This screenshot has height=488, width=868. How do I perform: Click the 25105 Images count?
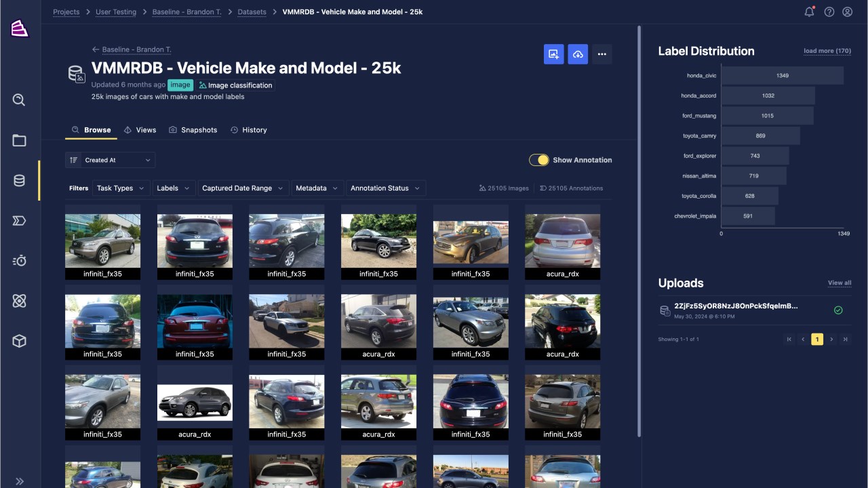[x=504, y=188]
